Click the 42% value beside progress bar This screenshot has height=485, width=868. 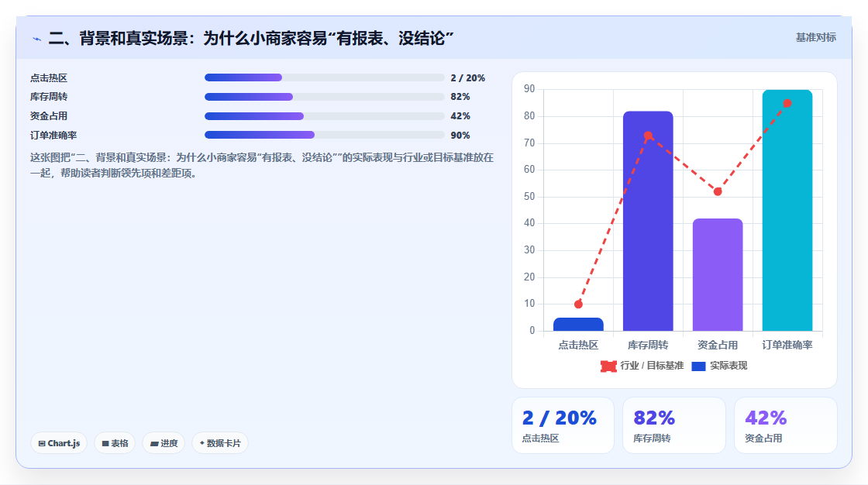(x=460, y=116)
